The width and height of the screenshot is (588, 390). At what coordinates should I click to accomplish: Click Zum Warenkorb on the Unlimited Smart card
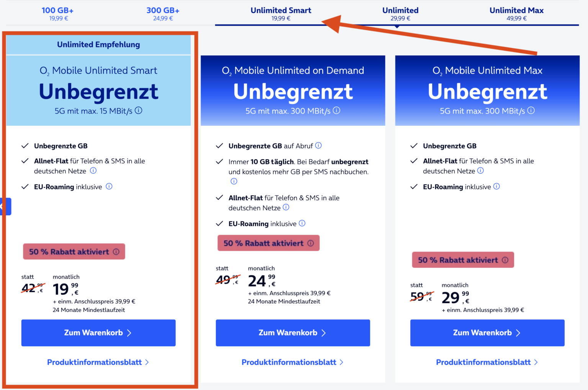pos(98,333)
